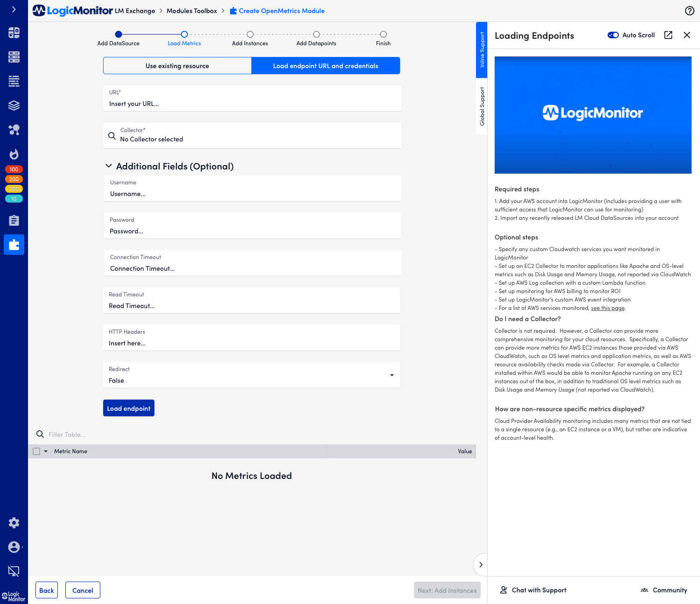Play the LogicMonitor video thumbnail
Viewport: 700px width, 604px height.
[x=593, y=115]
